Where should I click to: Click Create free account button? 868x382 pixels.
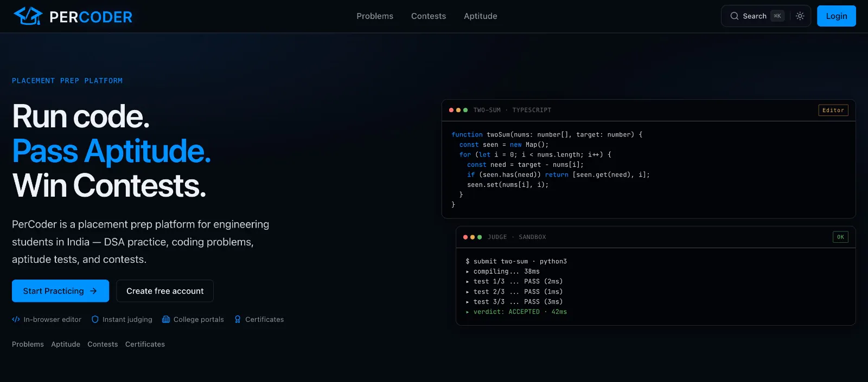click(x=165, y=291)
